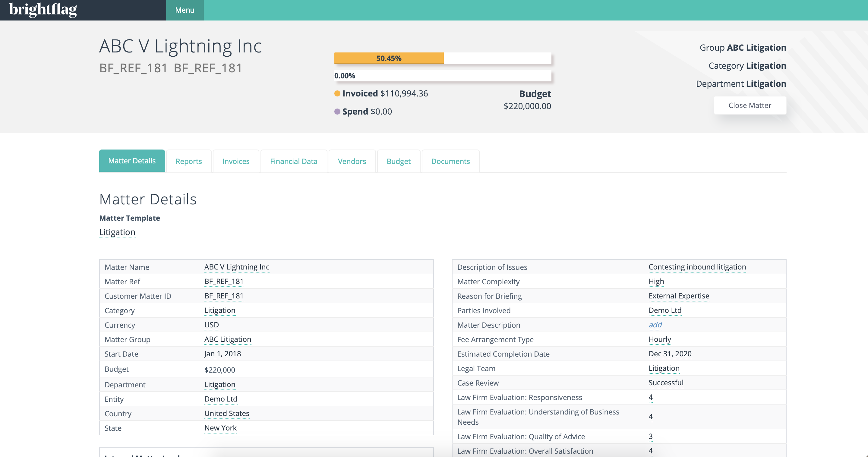This screenshot has height=457, width=868.
Task: Click the Contesting inbound litigation description
Action: (697, 266)
